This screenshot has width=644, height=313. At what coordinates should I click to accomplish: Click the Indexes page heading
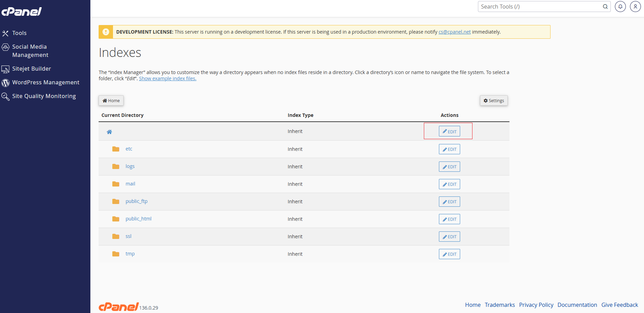click(x=120, y=52)
